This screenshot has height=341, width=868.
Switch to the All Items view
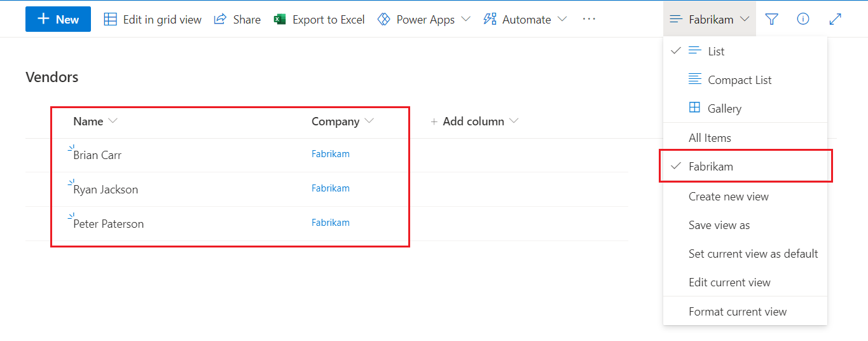(x=710, y=137)
